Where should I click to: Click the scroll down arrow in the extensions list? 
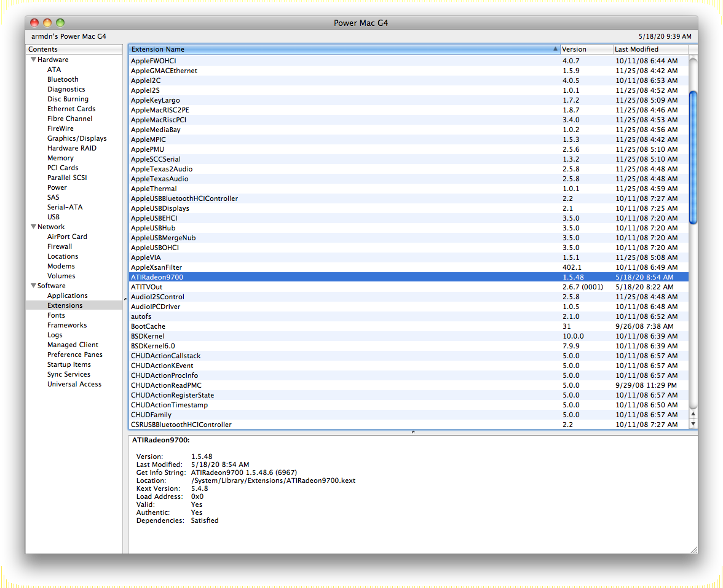click(x=693, y=424)
